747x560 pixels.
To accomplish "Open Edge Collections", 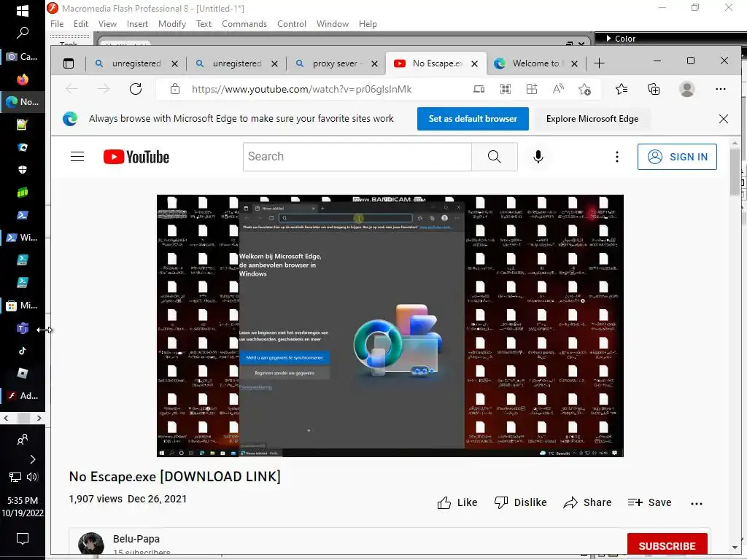I will pyautogui.click(x=654, y=89).
